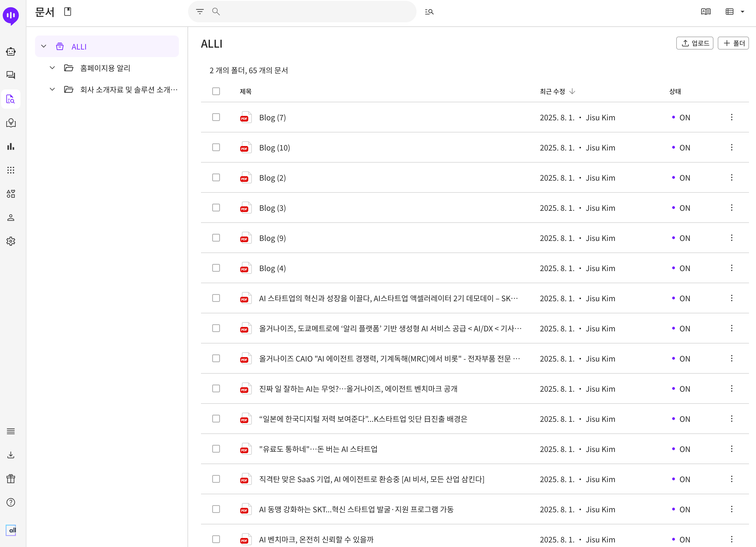
Task: Open the apps grid dots icon
Action: coord(11,170)
